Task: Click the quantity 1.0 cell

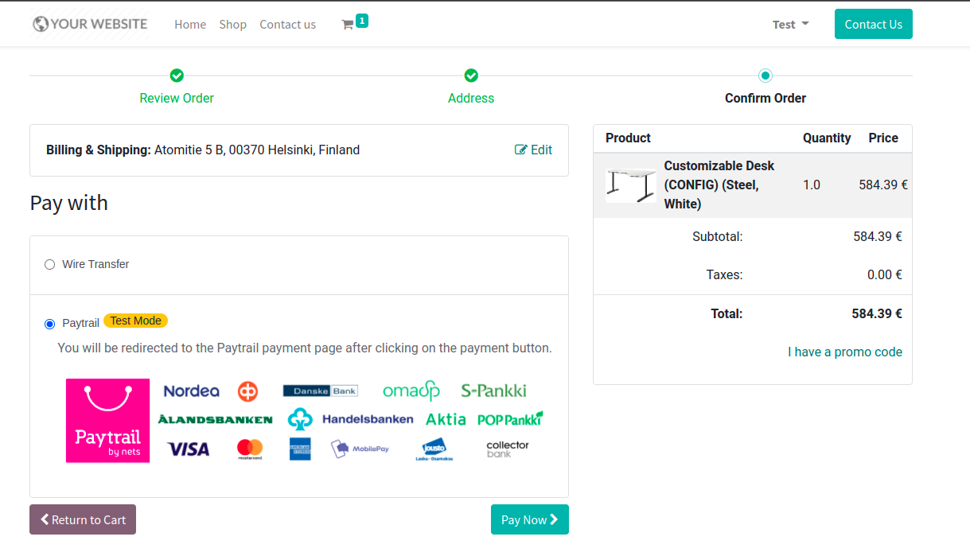Action: (812, 185)
